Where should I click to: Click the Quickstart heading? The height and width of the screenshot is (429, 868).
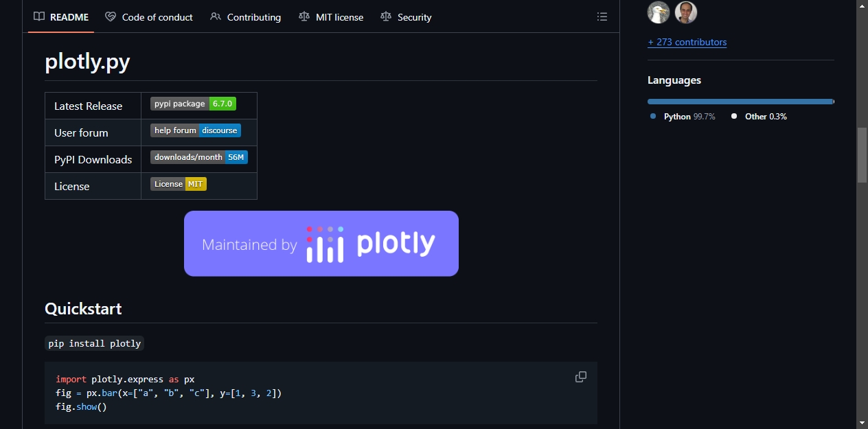[83, 309]
